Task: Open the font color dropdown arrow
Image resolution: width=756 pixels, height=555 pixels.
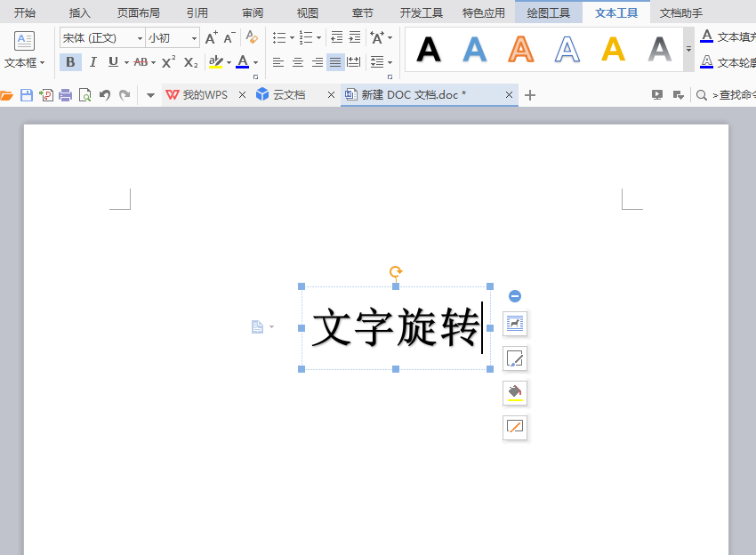Action: tap(255, 62)
